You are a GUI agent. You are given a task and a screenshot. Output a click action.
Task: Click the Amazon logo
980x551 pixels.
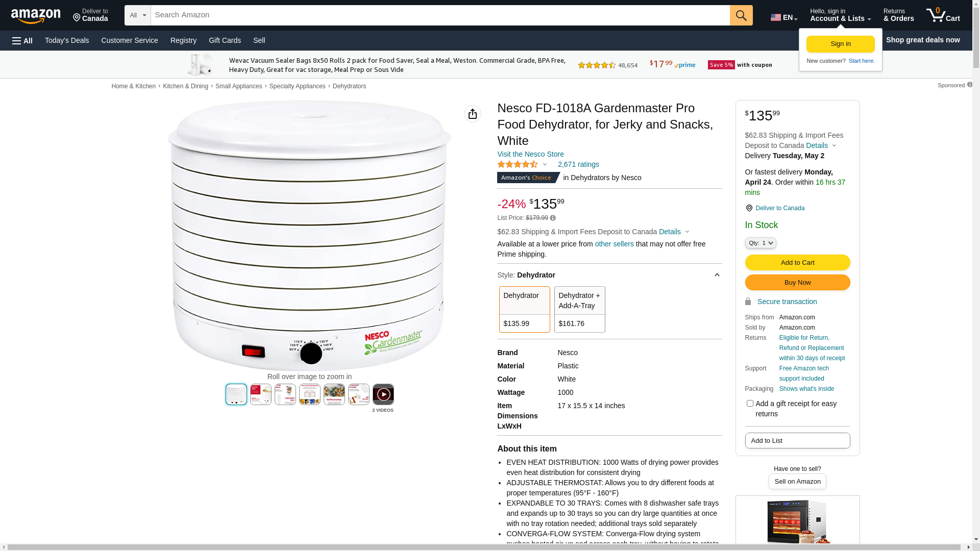(36, 16)
